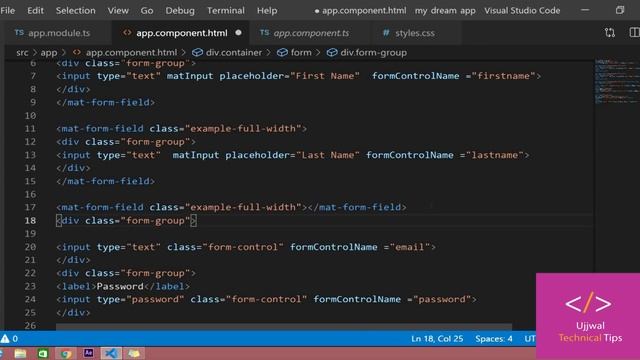Open the Go menu

[x=147, y=11]
